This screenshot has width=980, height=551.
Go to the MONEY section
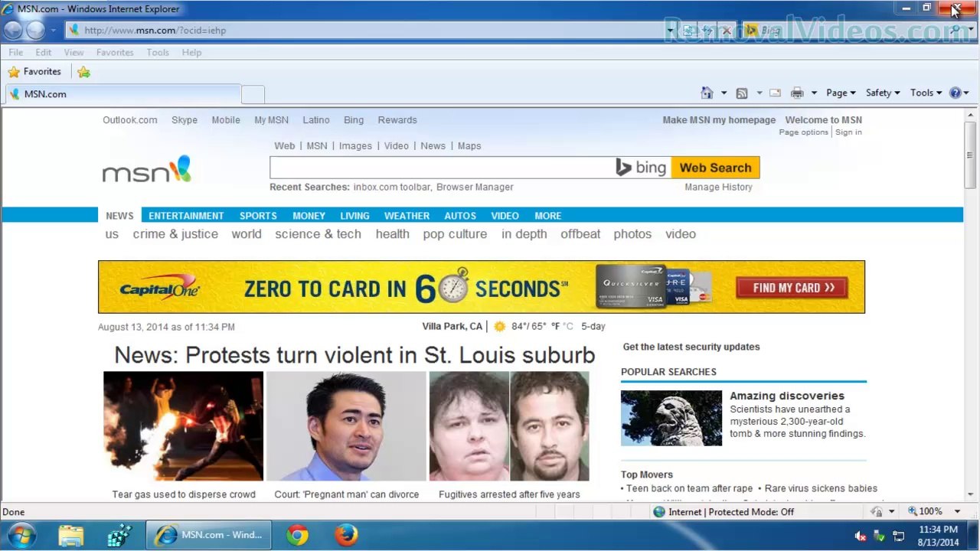tap(309, 216)
